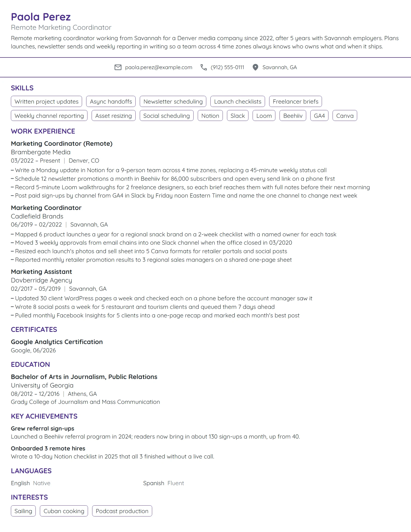Click the Google Analytics Certification entry
This screenshot has height=532, width=411.
(x=57, y=342)
